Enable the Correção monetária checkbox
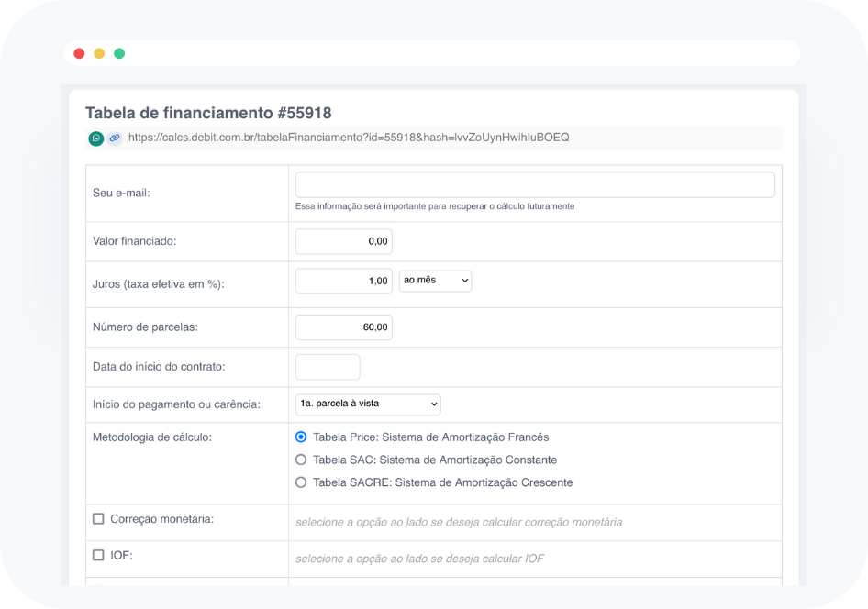 click(98, 519)
